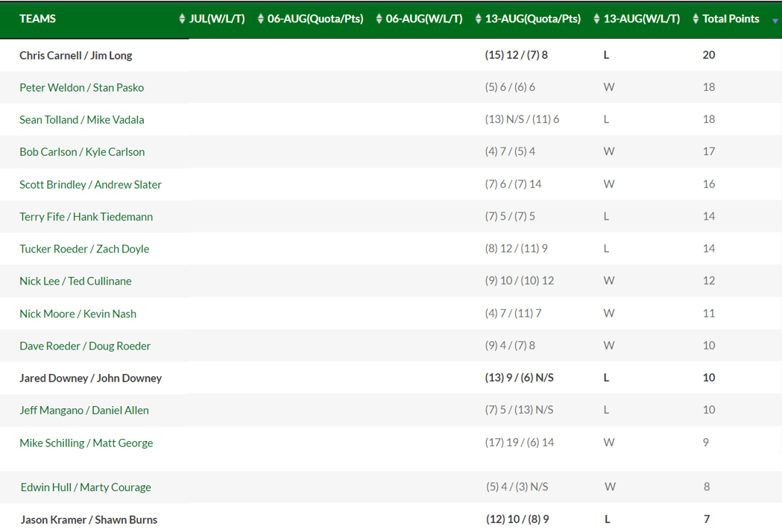The width and height of the screenshot is (782, 532).
Task: Open Mike Schilling / Matt George team
Action: 86,443
